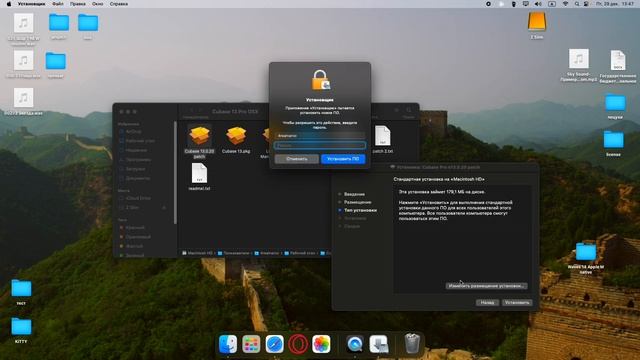Open Окно menu in menu bar
This screenshot has height=360, width=640.
(98, 4)
